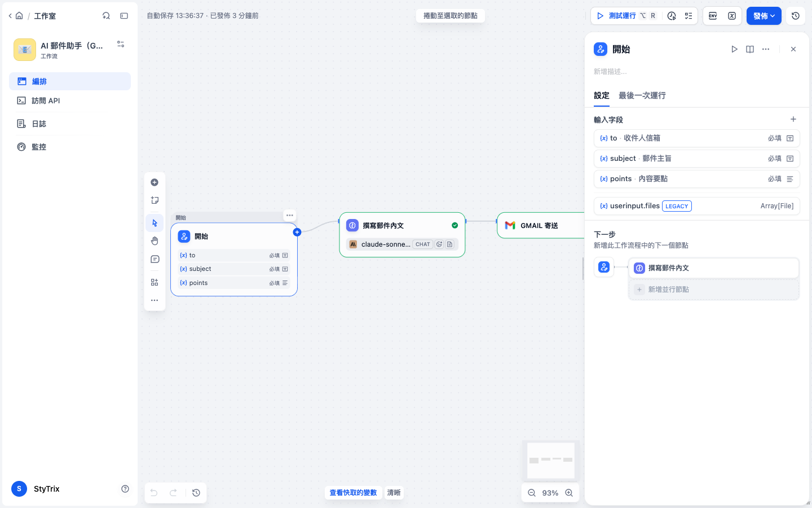Open version history clock icon top right

[x=796, y=16]
